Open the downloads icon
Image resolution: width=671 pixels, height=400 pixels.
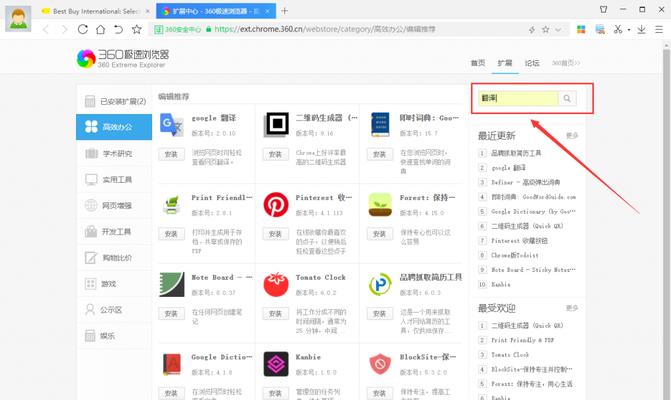[641, 29]
